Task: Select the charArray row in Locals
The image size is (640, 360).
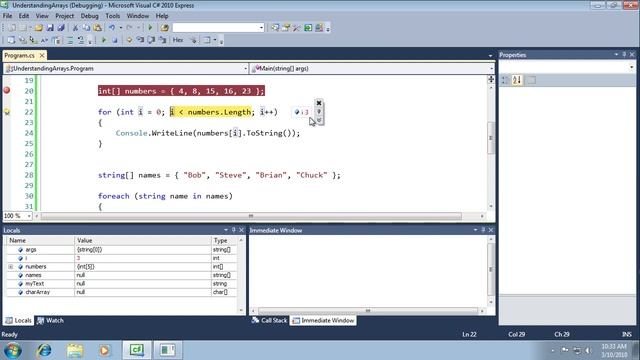Action: point(122,292)
